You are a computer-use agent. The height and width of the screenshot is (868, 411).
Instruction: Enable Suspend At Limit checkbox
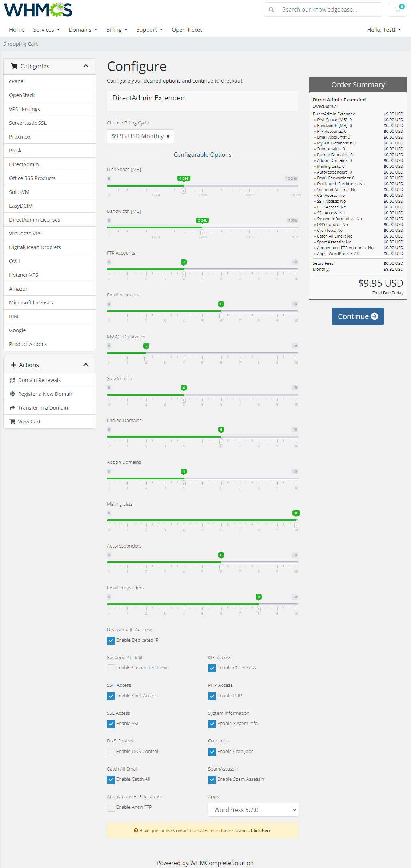(111, 668)
